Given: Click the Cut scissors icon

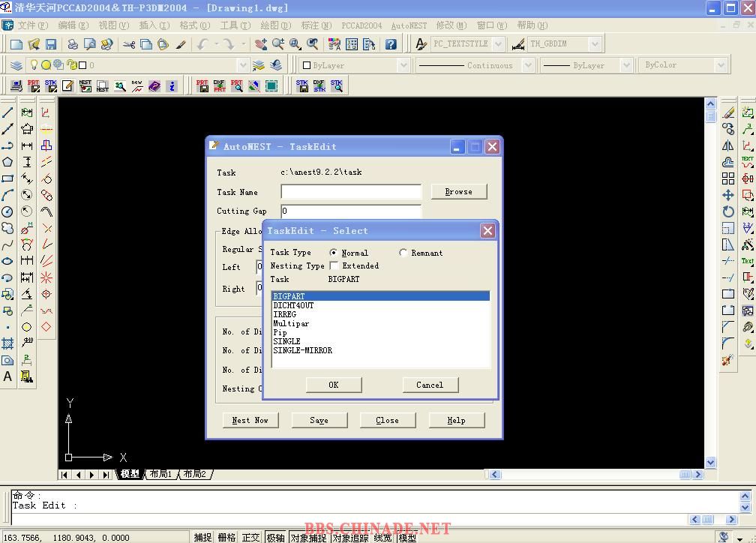Looking at the screenshot, I should coord(129,45).
